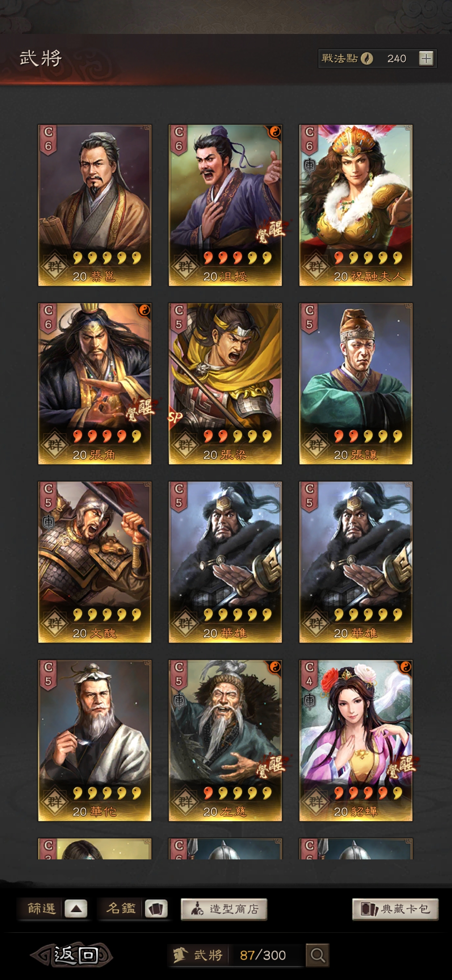Select the 祝融夫人 general card
The height and width of the screenshot is (980, 452).
point(356,205)
